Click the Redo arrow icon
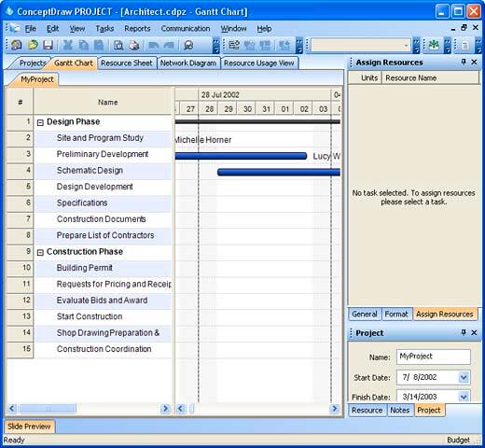This screenshot has height=448, width=485. 169,45
